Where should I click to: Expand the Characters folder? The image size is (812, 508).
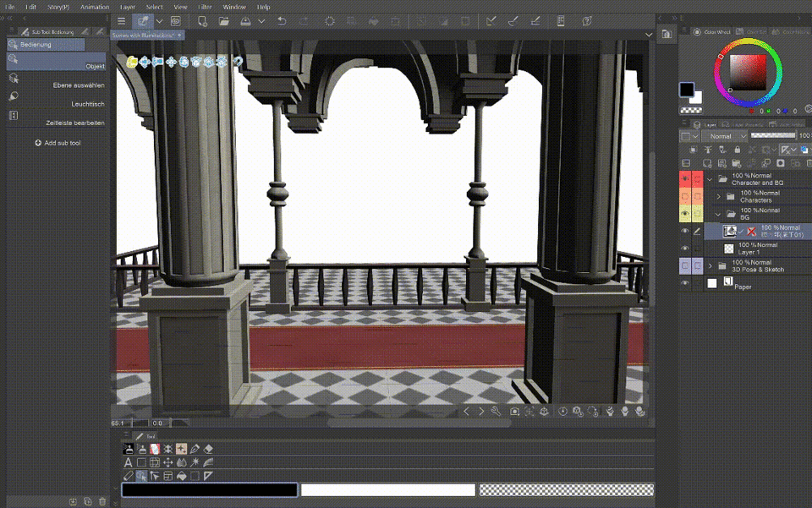(x=718, y=197)
